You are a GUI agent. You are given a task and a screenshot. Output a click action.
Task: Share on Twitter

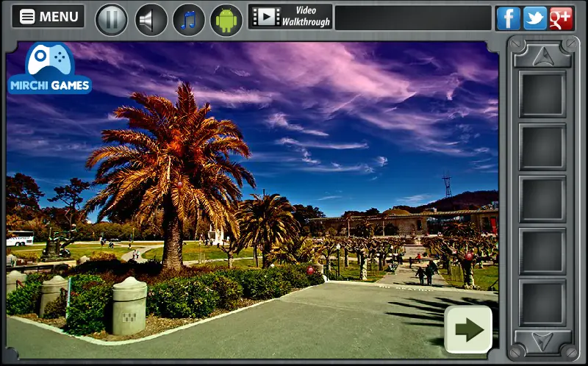pos(535,18)
